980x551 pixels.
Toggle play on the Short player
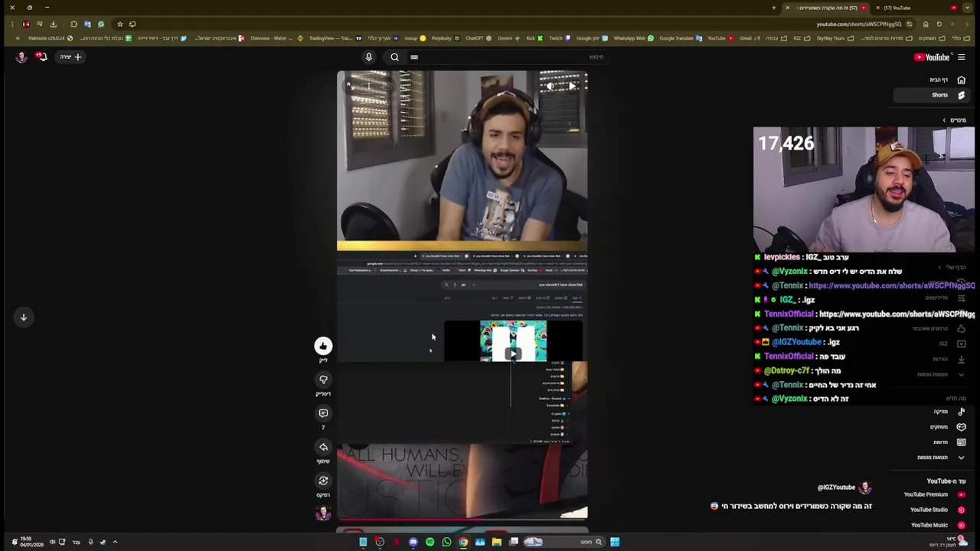click(x=572, y=86)
